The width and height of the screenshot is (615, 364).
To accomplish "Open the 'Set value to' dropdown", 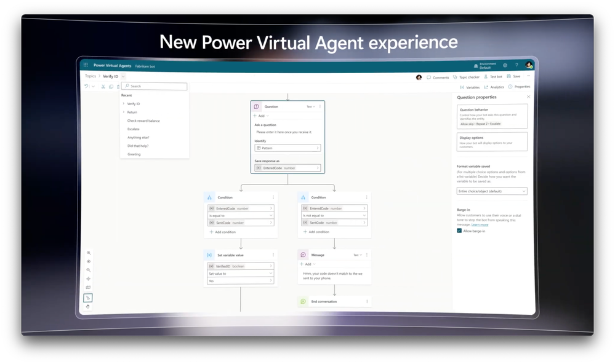I will 241,274.
